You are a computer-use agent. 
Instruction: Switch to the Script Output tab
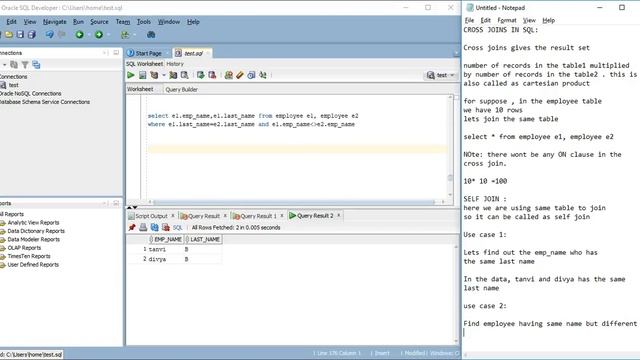coord(151,216)
